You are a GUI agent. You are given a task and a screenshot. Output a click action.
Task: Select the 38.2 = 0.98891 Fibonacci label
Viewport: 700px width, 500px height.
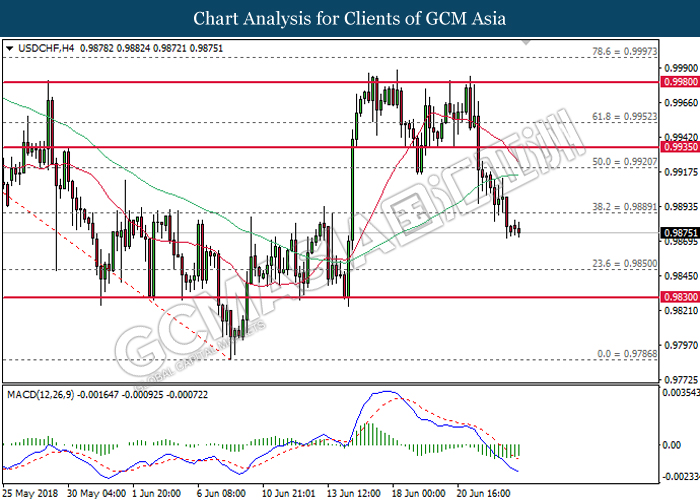pos(625,207)
